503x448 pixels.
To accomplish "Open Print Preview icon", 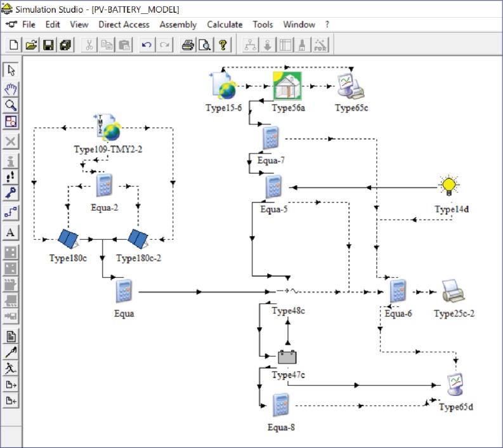I will (x=205, y=45).
